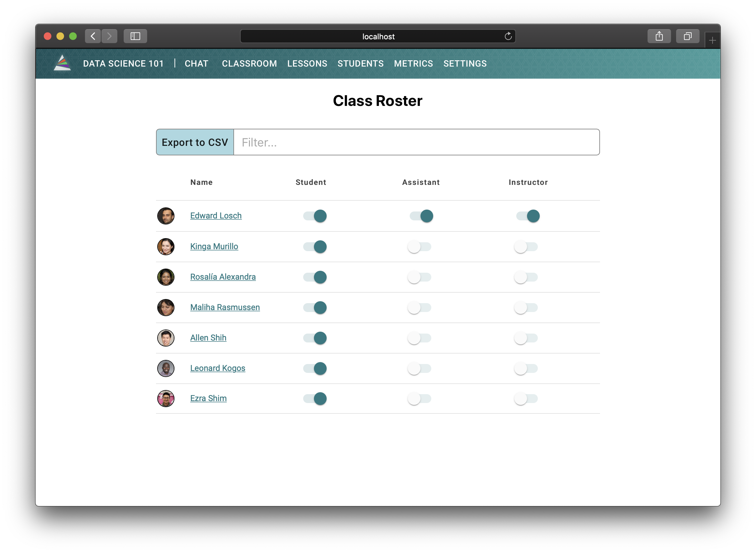Open the METRICS navigation tab
Viewport: 756px width, 553px height.
pyautogui.click(x=413, y=64)
